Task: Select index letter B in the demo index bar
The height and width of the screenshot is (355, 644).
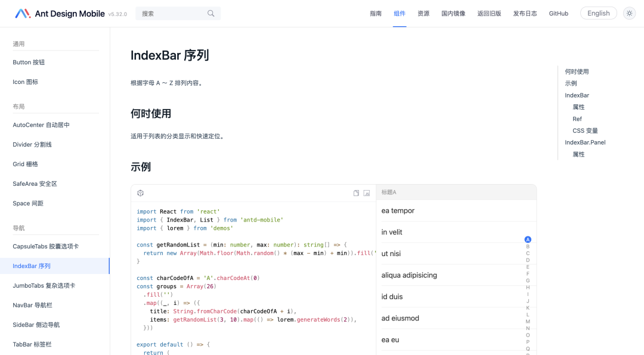Action: coord(528,247)
